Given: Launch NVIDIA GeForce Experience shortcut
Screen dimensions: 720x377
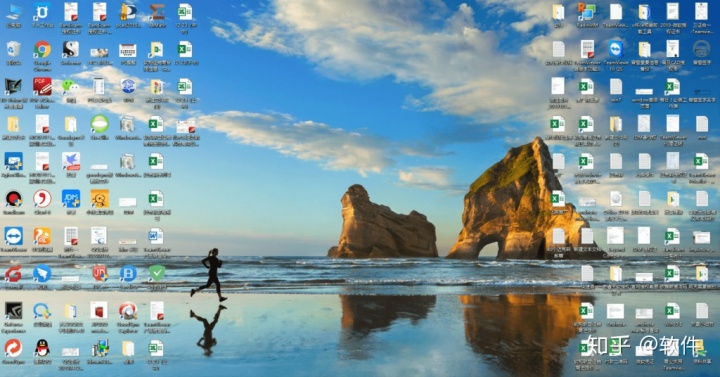Looking at the screenshot, I should (13, 311).
